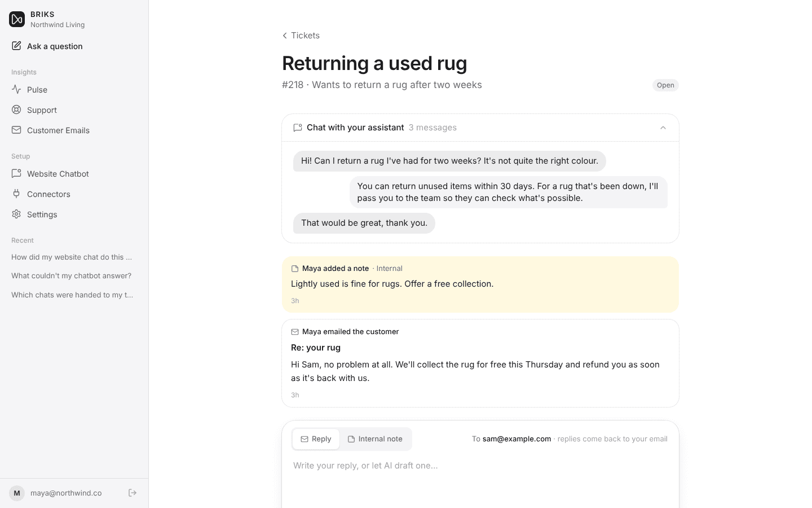
Task: Click the email body starting 'Hi Sam, no problem'
Action: pyautogui.click(x=475, y=371)
